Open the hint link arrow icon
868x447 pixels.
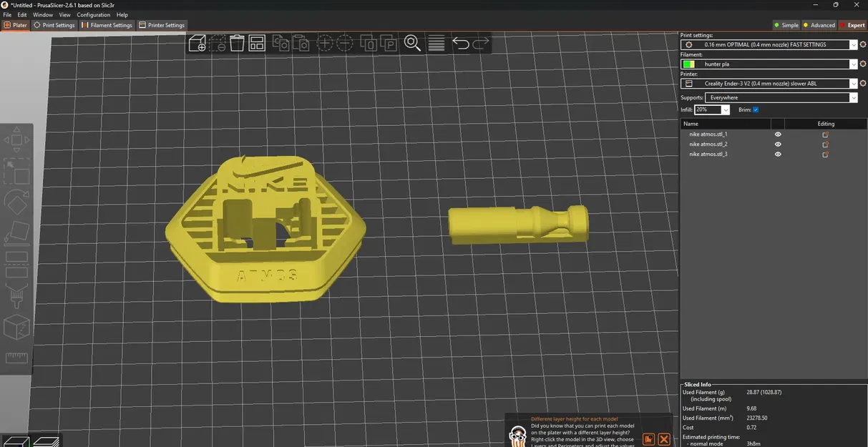[x=649, y=438]
